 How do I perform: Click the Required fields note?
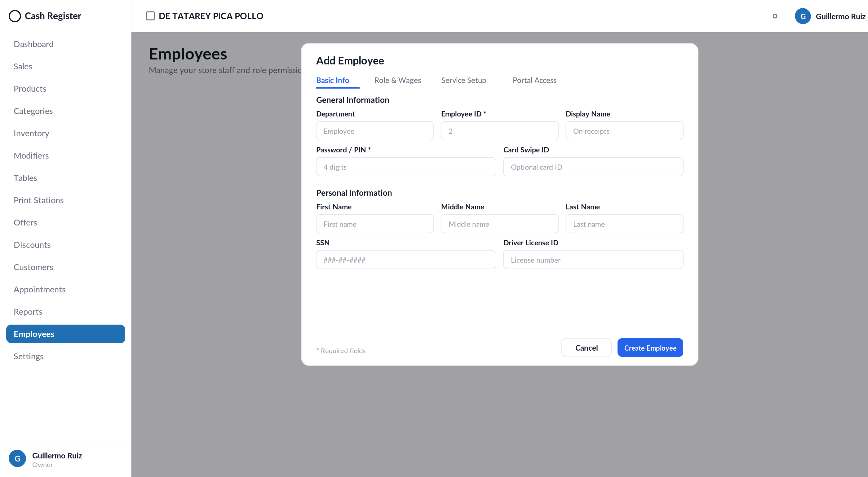coord(341,350)
